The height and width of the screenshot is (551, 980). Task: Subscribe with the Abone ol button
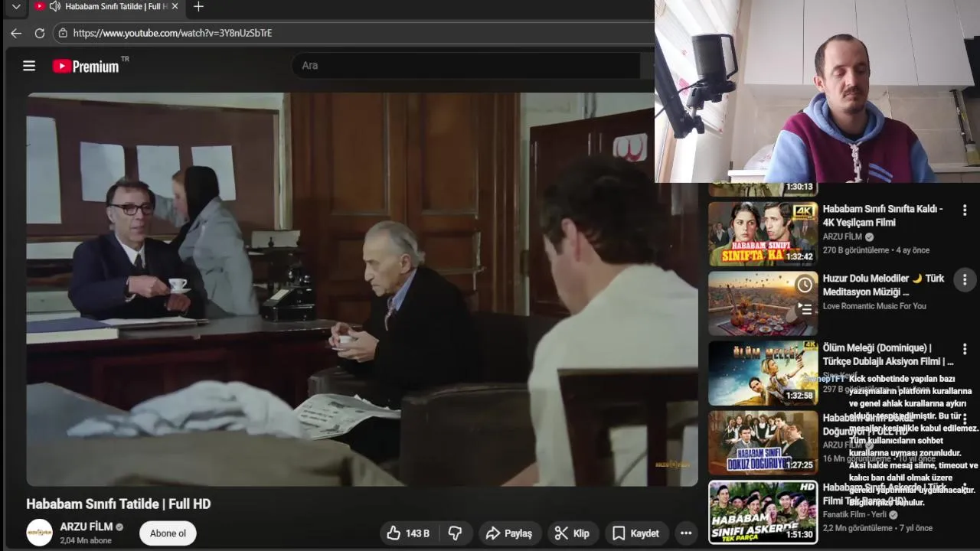coord(168,533)
